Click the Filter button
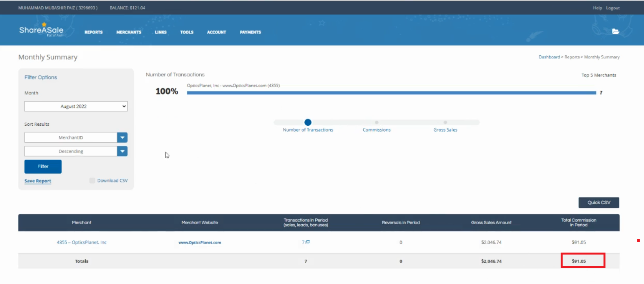Viewport: 644px width, 284px height. (43, 167)
